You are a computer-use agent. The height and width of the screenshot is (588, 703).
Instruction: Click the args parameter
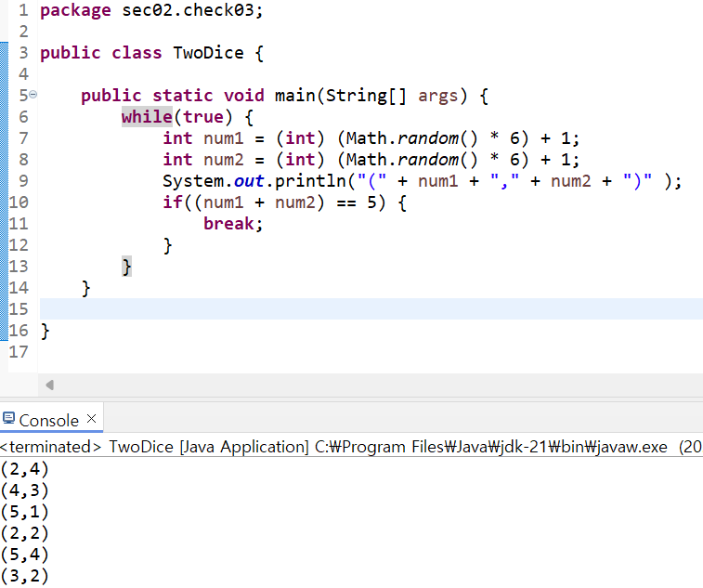438,96
